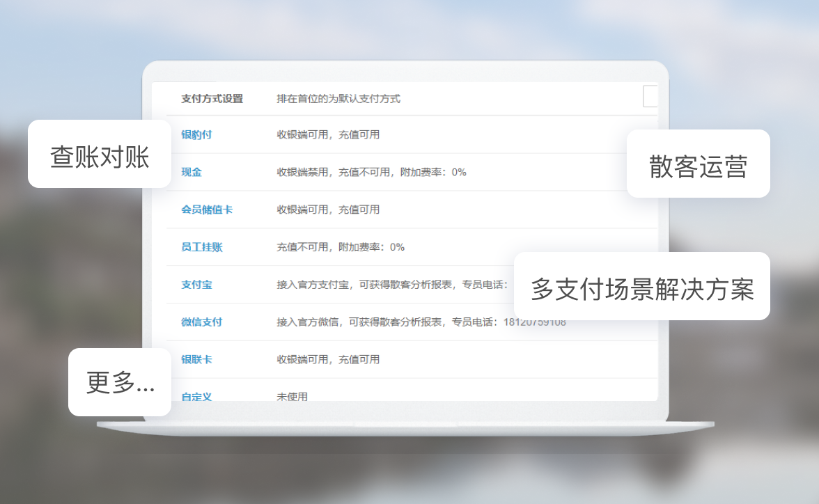Open the 银联卡 payment method link
The height and width of the screenshot is (504, 819).
coord(196,359)
